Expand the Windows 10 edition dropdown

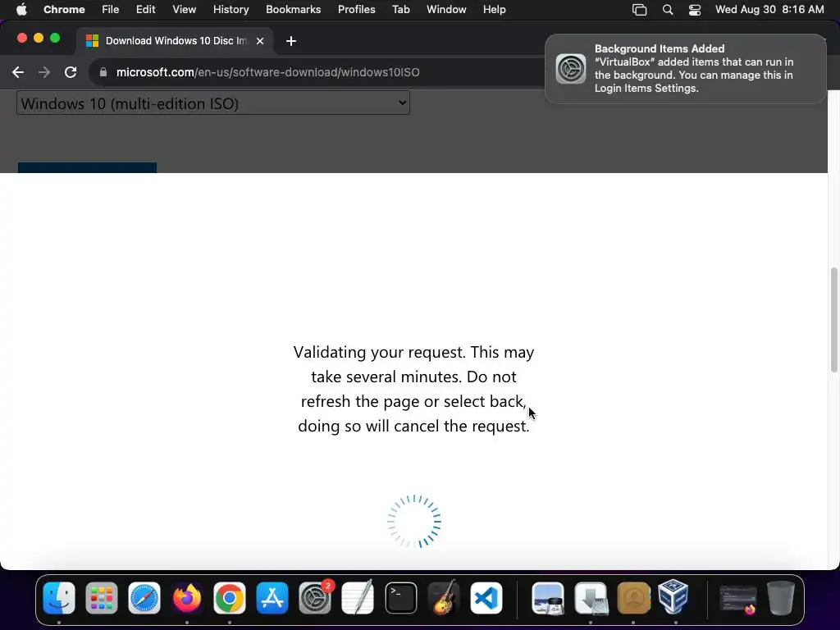click(x=213, y=103)
